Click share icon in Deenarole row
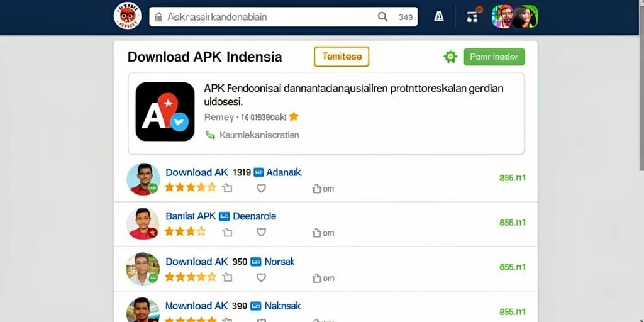The image size is (644, 322). click(227, 233)
